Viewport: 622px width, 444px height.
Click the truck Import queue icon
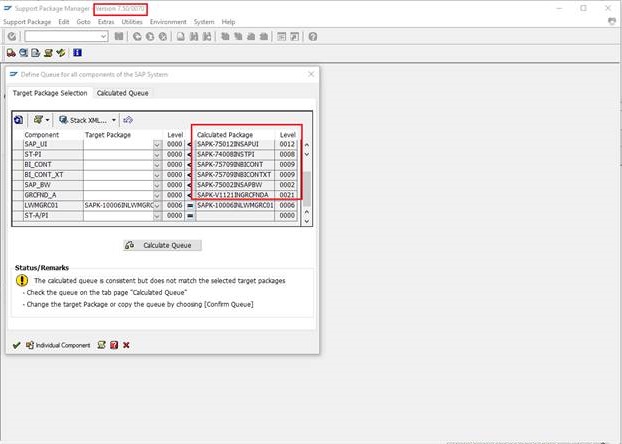(x=11, y=53)
